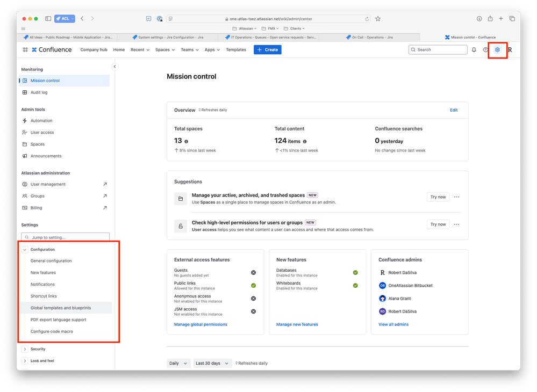Viewport: 537px width, 392px height.
Task: Go back with the Safari back arrow
Action: click(x=82, y=19)
